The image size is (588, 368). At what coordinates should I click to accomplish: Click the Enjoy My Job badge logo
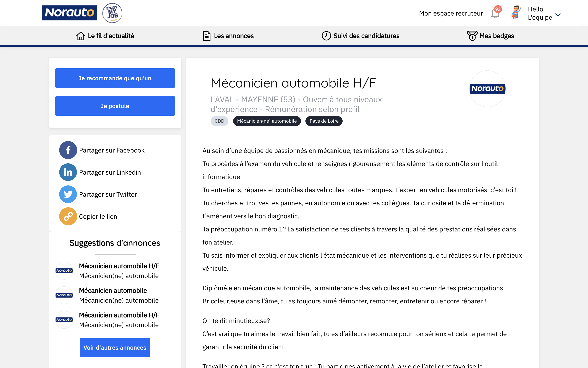click(x=112, y=13)
